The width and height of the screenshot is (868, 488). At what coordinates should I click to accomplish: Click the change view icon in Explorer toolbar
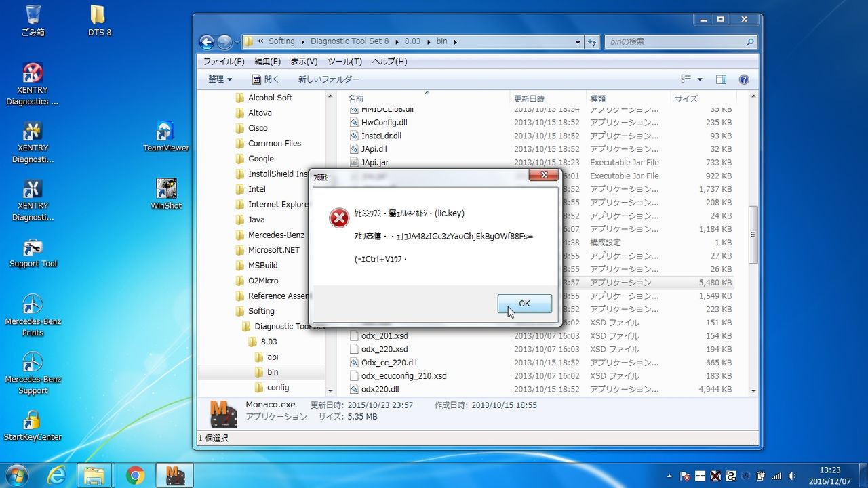point(686,79)
